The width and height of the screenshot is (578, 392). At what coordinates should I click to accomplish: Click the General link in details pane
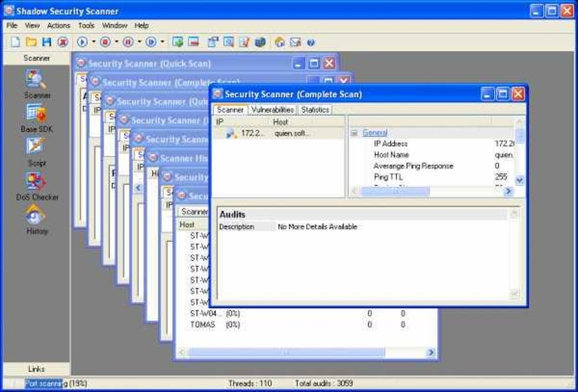pos(375,133)
